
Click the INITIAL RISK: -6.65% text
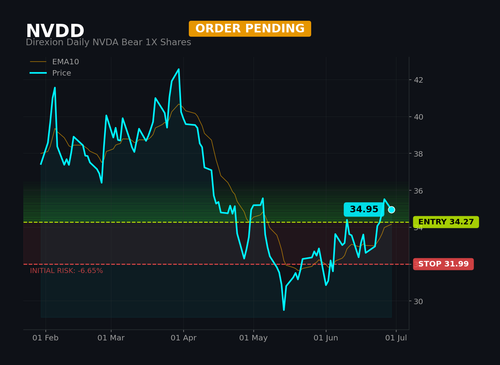click(x=66, y=271)
